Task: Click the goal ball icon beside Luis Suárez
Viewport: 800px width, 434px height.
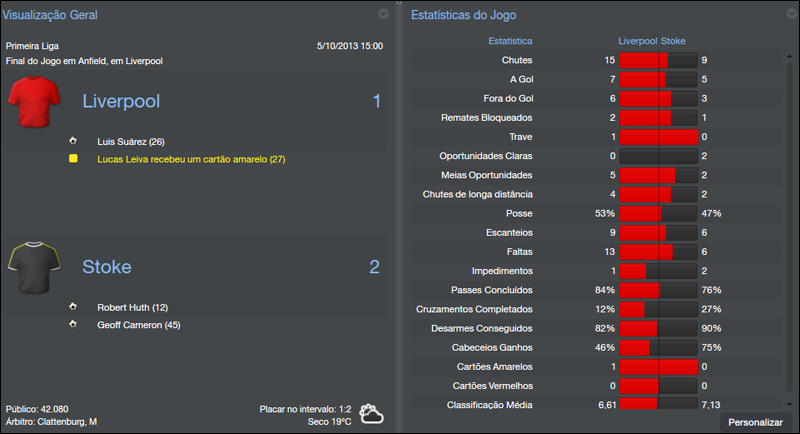Action: tap(73, 141)
